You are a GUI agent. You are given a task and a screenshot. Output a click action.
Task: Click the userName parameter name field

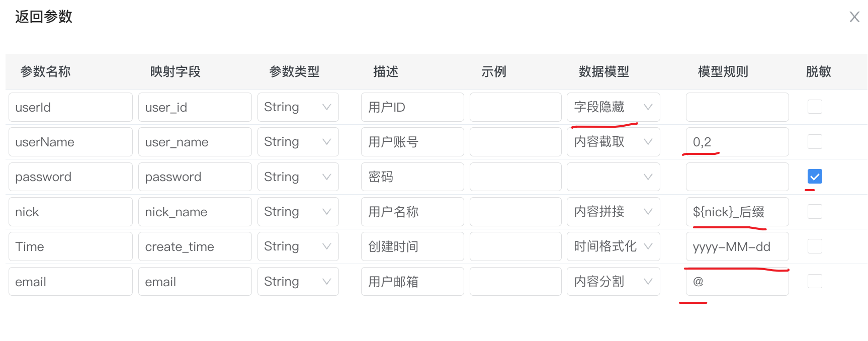(70, 142)
